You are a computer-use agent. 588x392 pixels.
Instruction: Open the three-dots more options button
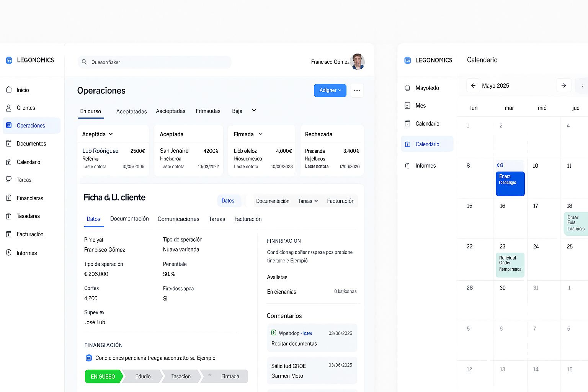click(357, 90)
